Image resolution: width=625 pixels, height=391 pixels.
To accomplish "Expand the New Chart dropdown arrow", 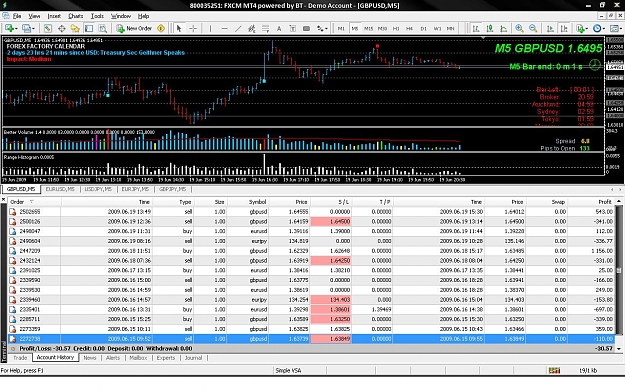I will 16,29.
